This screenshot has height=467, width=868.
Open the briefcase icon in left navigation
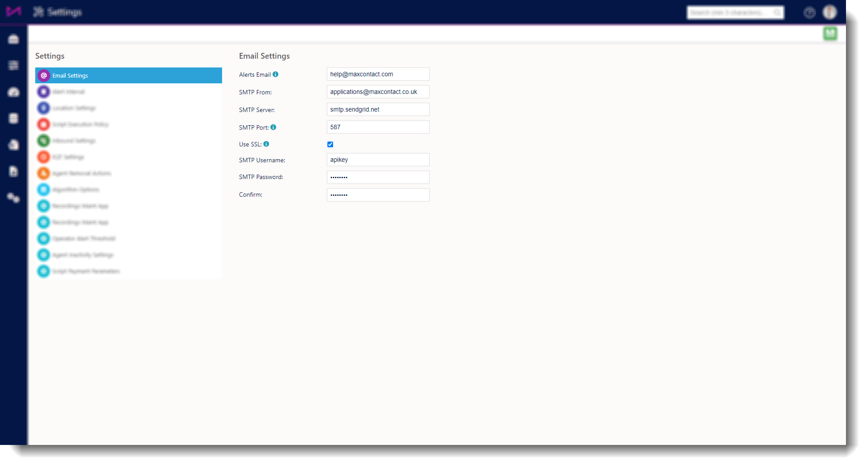click(x=14, y=39)
